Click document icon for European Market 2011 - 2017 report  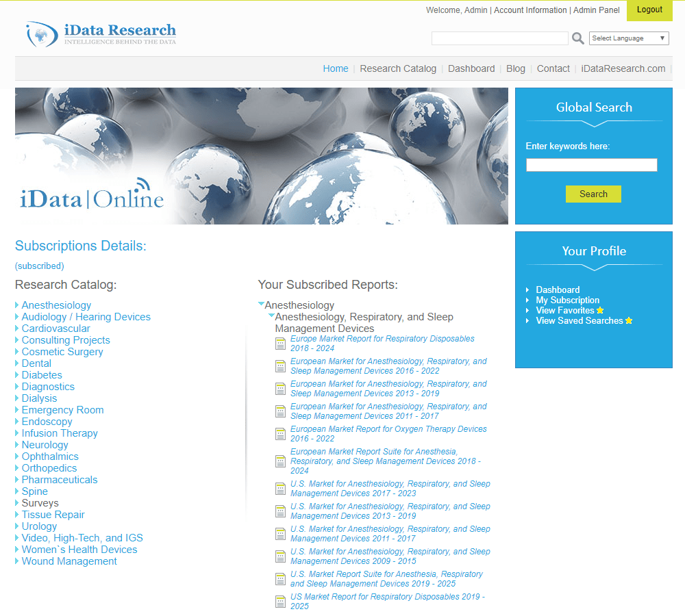pos(280,411)
